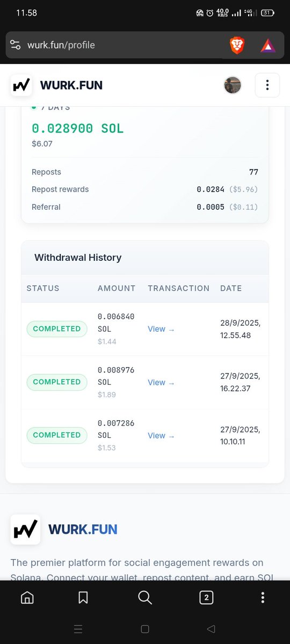This screenshot has width=290, height=644.
Task: Open site settings icon in address bar
Action: pyautogui.click(x=15, y=45)
